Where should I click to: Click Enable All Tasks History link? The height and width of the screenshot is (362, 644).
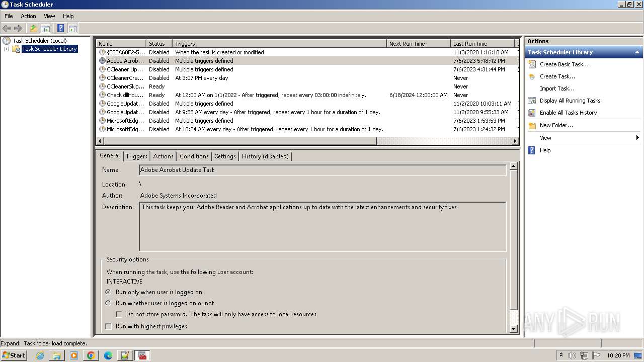click(x=568, y=113)
